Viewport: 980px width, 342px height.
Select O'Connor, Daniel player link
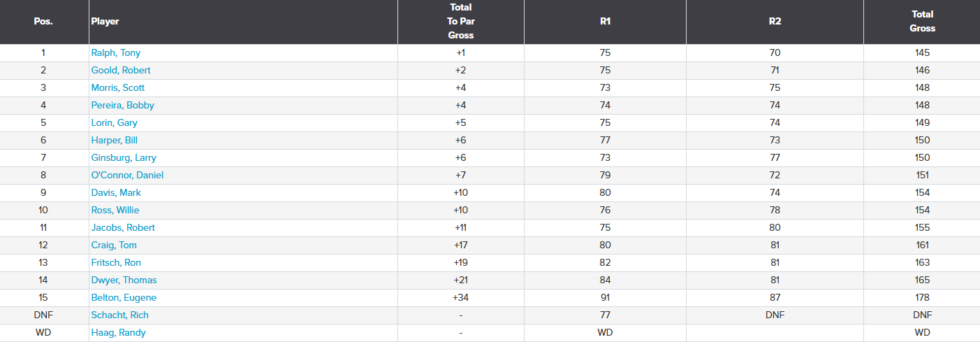tap(127, 175)
